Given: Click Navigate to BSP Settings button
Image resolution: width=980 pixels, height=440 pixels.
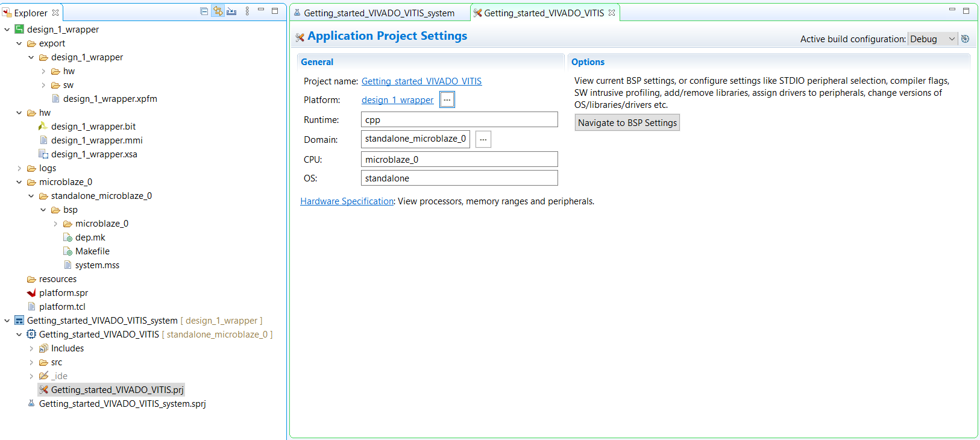Looking at the screenshot, I should (627, 123).
